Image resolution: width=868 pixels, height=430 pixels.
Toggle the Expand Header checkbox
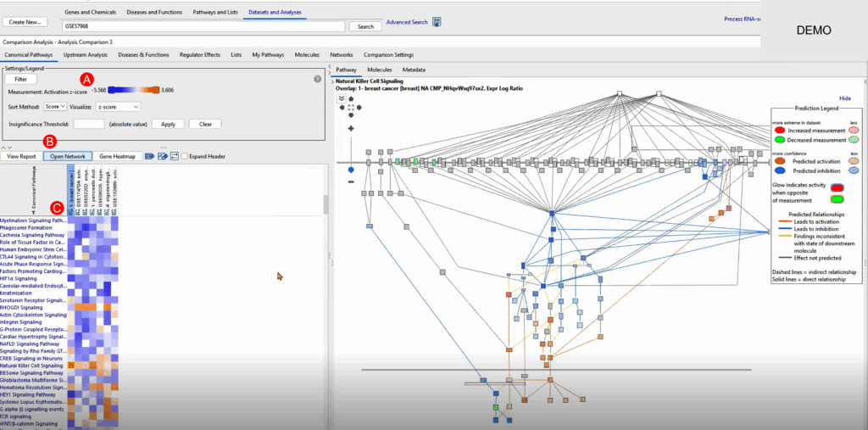tap(185, 156)
